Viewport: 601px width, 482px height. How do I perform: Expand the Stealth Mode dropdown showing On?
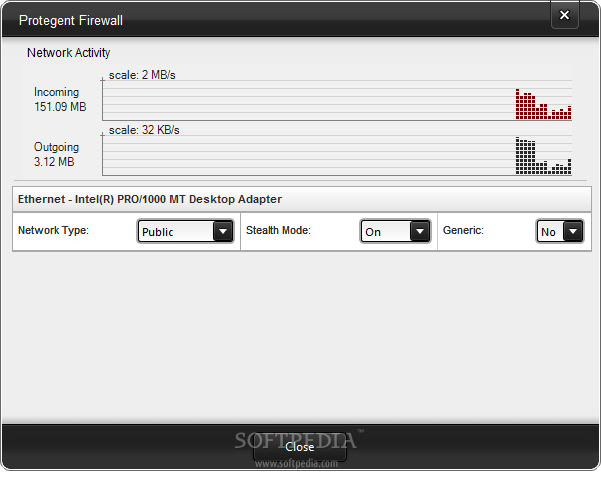395,231
